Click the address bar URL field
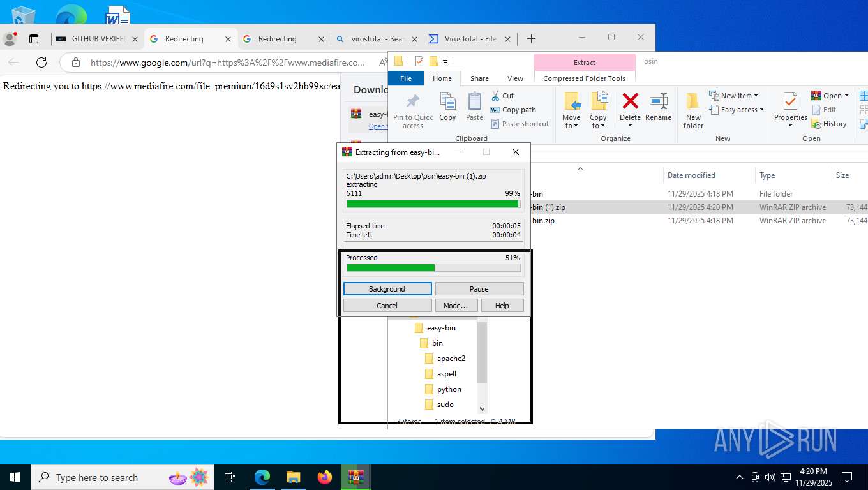The height and width of the screenshot is (490, 868). [x=228, y=63]
